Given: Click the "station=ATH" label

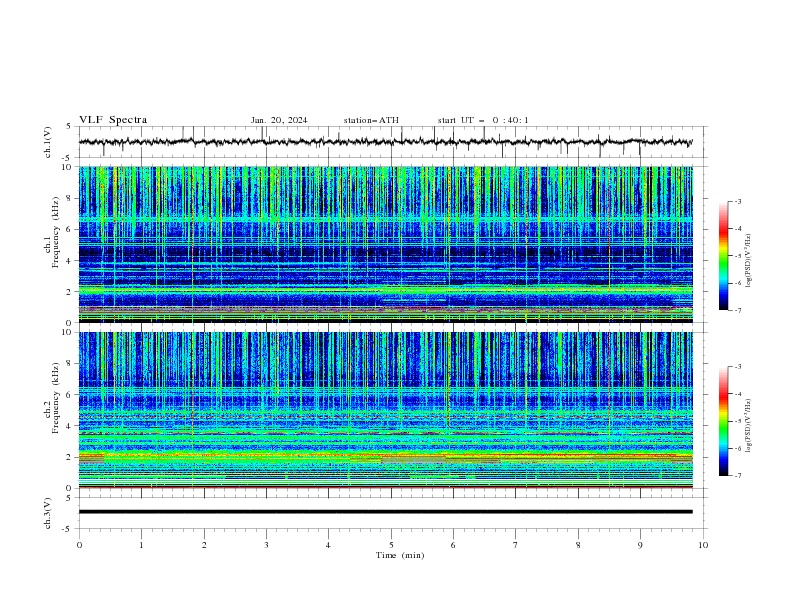Looking at the screenshot, I should pyautogui.click(x=371, y=120).
